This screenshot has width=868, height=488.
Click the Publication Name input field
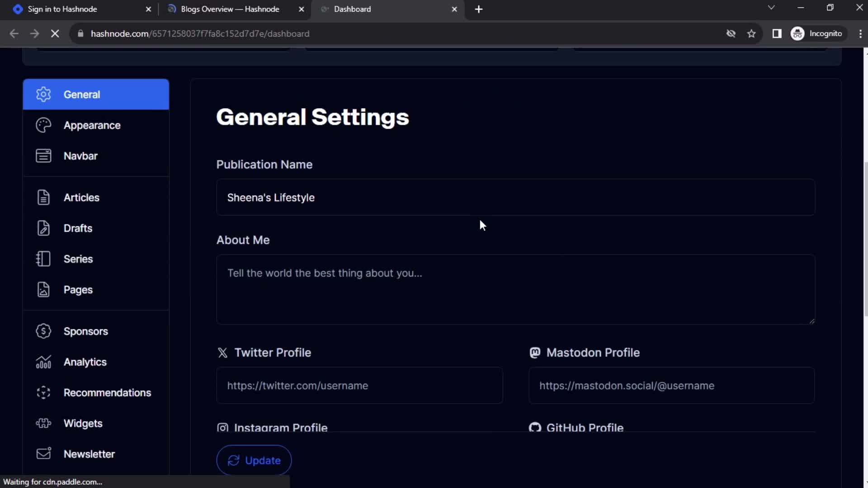point(516,197)
